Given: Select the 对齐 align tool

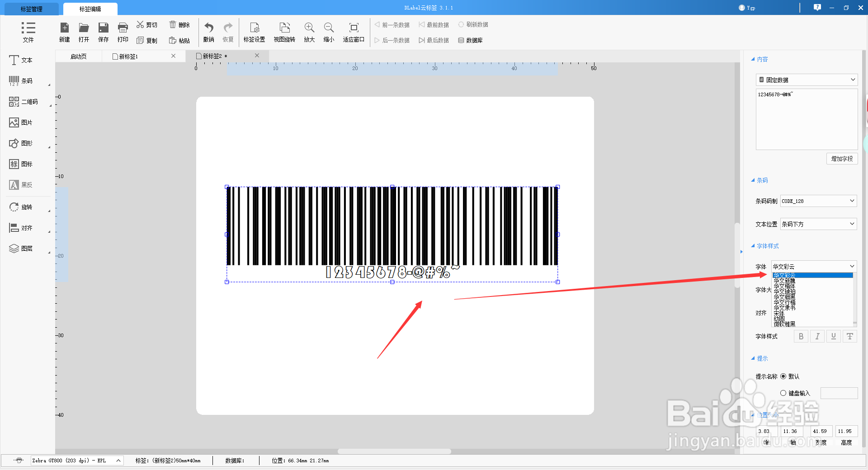Looking at the screenshot, I should (x=21, y=228).
